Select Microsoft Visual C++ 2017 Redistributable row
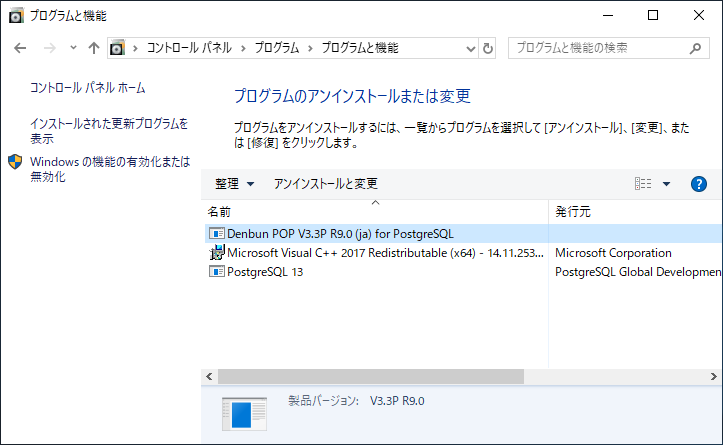 click(463, 253)
